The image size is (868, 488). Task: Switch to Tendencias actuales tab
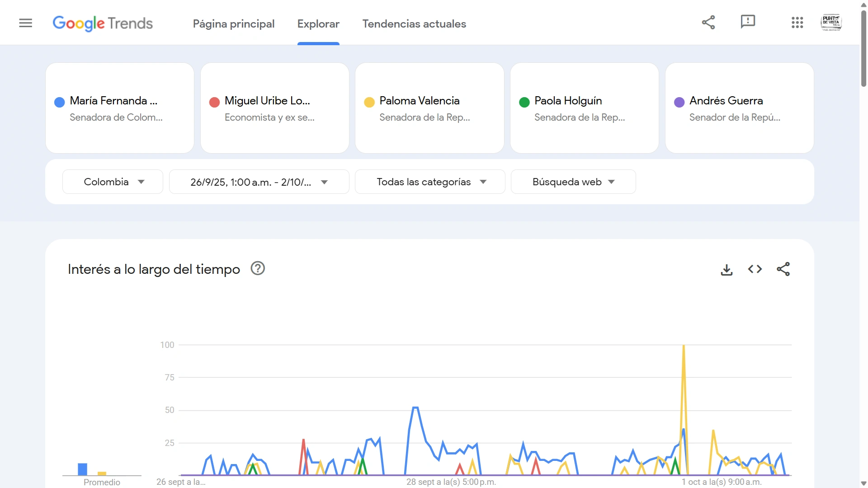coord(414,24)
